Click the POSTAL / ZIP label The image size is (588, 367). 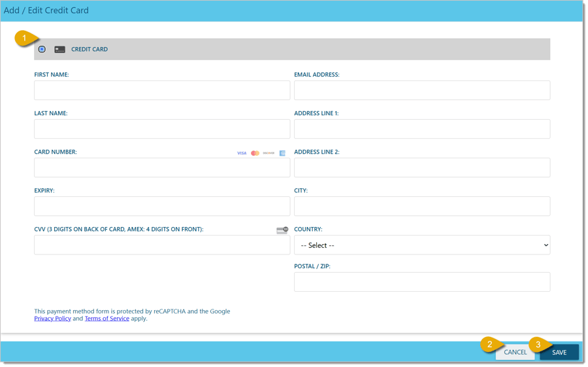[312, 266]
